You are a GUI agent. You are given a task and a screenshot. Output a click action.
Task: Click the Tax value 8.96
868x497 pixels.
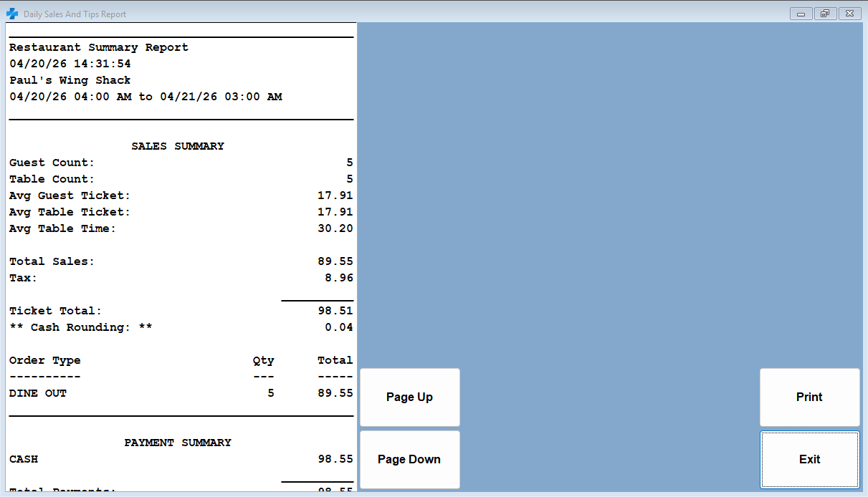(339, 278)
